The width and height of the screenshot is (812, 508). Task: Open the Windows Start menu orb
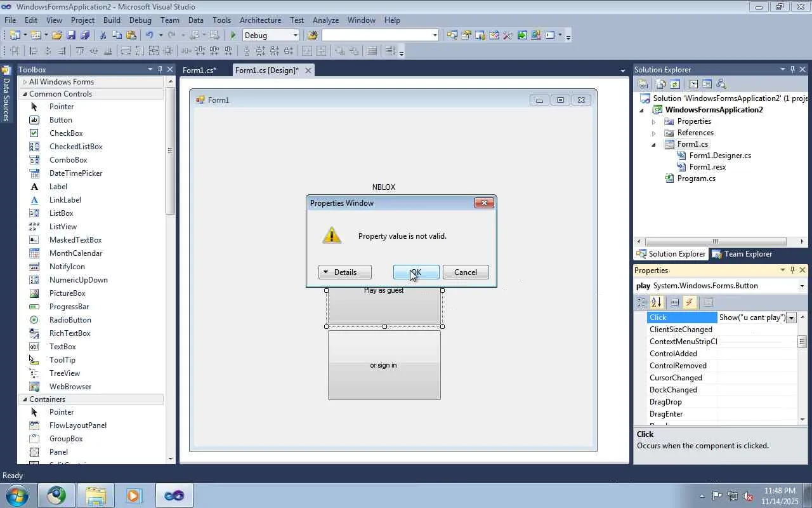coord(16,495)
